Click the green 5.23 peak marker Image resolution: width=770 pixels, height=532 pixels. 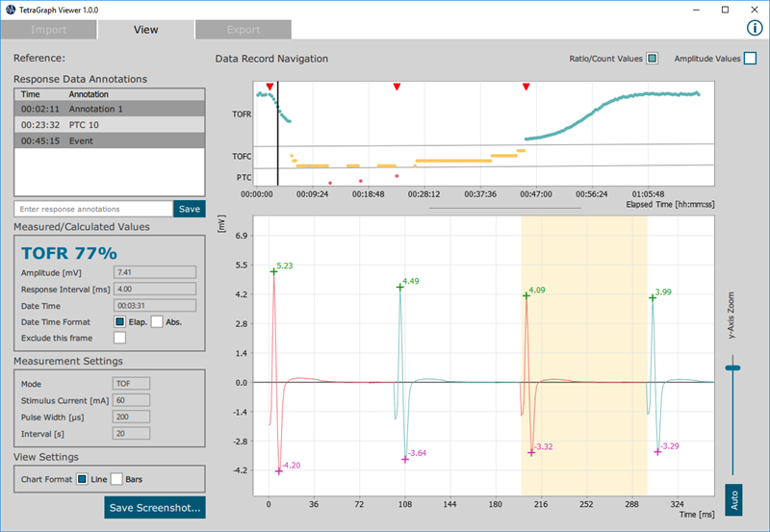(x=273, y=271)
